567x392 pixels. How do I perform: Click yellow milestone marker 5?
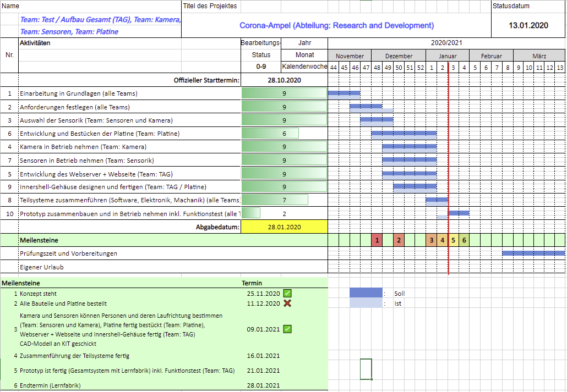453,240
